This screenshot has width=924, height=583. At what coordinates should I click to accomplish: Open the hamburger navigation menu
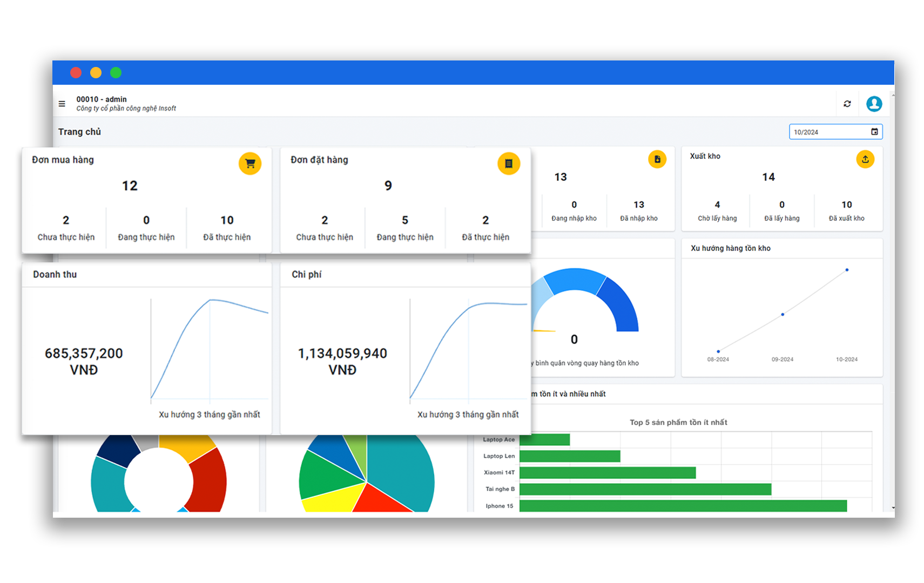point(62,104)
